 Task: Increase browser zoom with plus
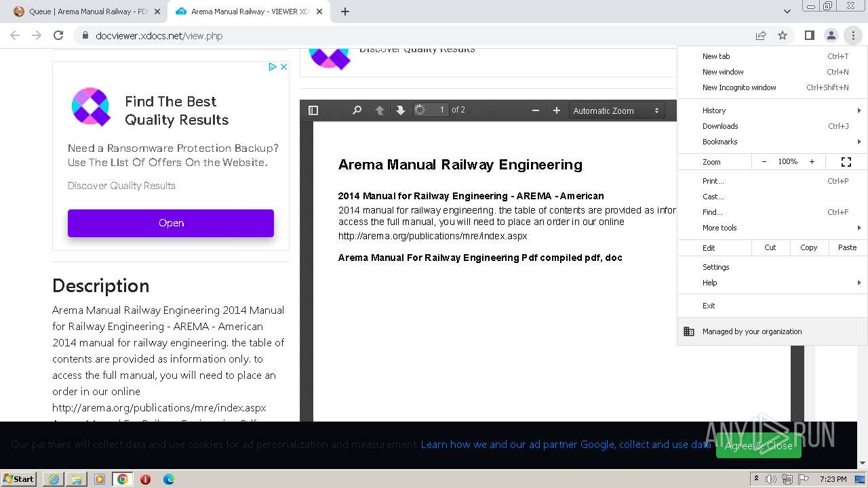tap(812, 162)
